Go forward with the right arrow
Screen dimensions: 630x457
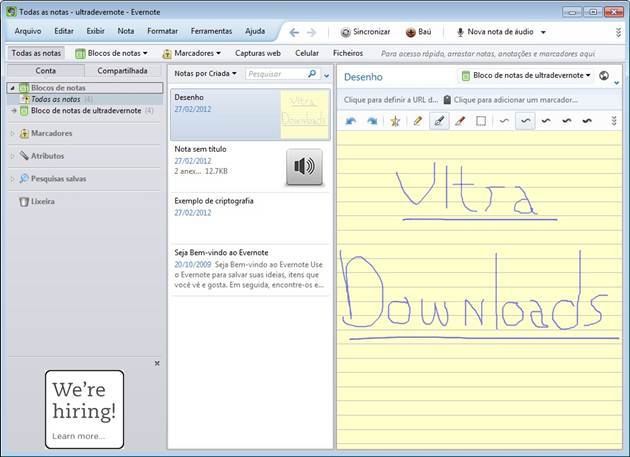311,32
